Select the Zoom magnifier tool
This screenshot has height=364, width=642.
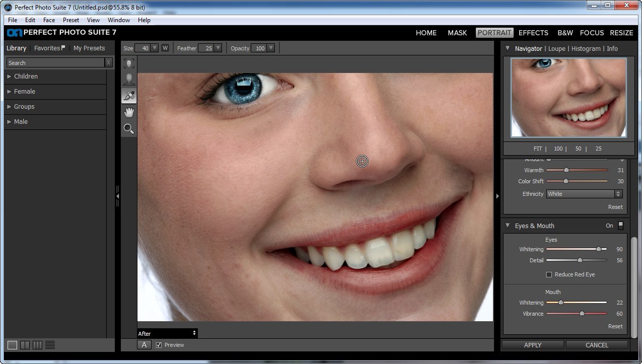(129, 128)
